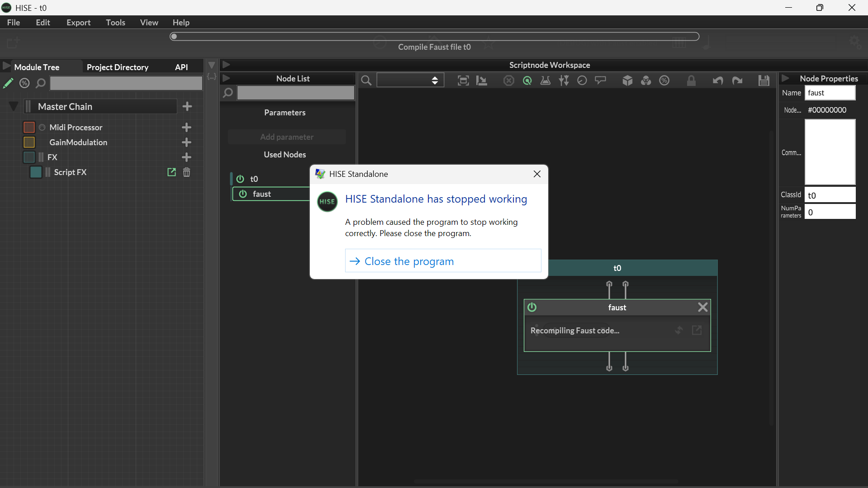This screenshot has width=868, height=488.
Task: Click the fold/import arrow icon in Scriptnode toolbar
Action: click(482, 81)
